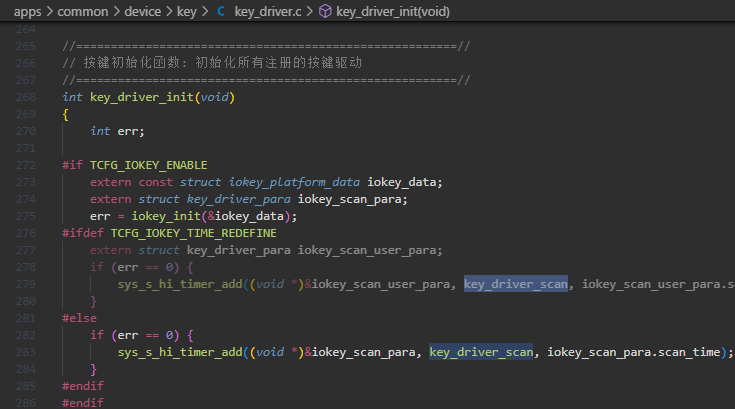Image resolution: width=735 pixels, height=409 pixels.
Task: Click iokey_scan_para variable on line 274
Action: click(349, 199)
